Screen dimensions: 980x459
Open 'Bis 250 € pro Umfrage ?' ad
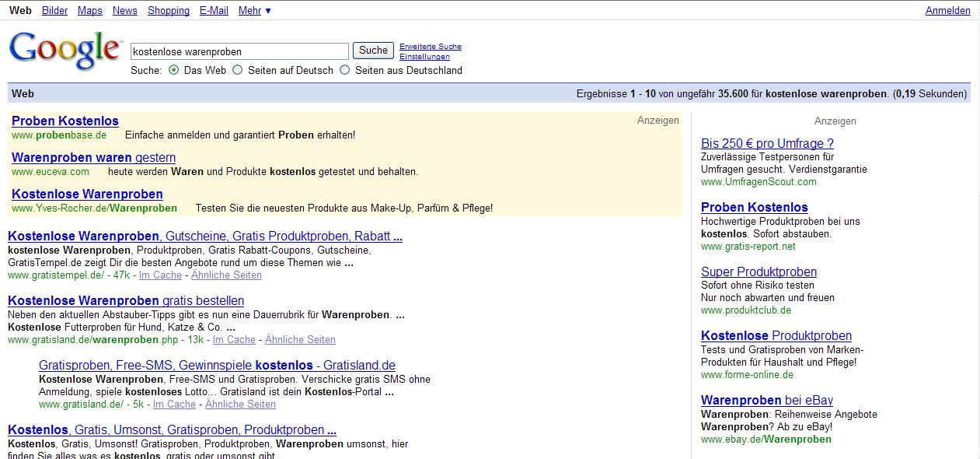tap(767, 143)
